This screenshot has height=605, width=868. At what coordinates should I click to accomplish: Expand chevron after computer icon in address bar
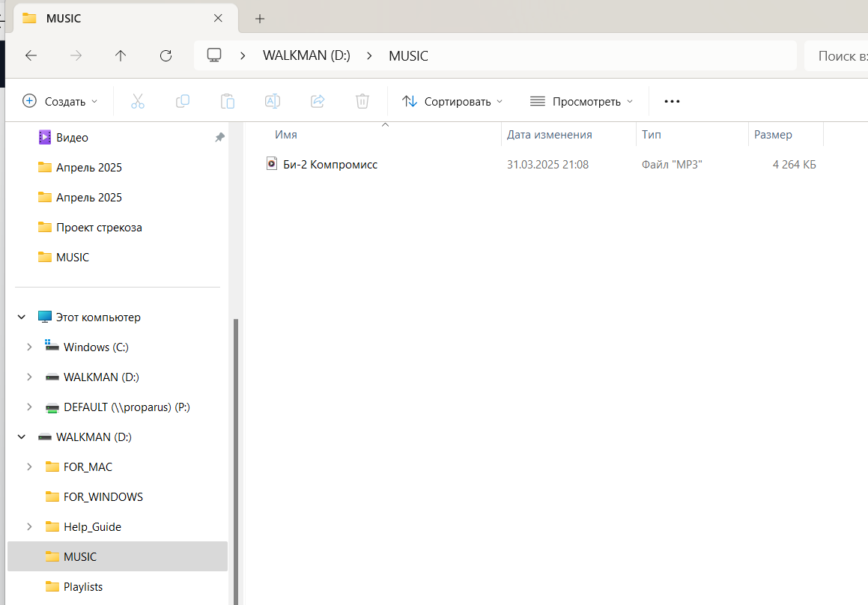point(243,56)
